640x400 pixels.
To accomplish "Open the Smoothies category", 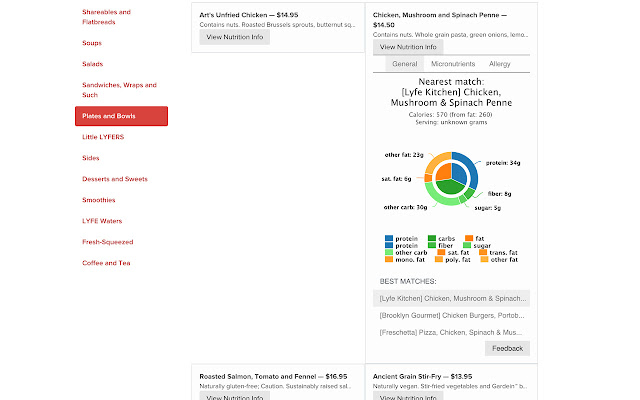I will tap(99, 200).
